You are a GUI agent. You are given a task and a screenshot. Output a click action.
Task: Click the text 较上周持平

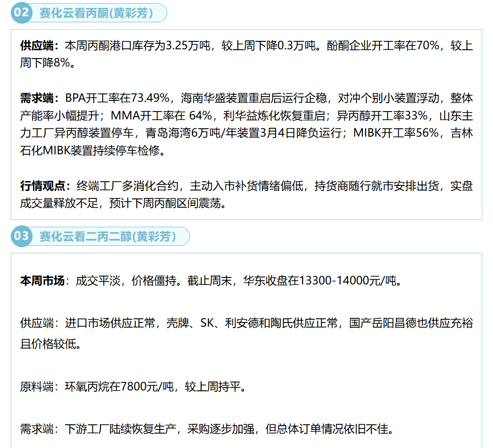pyautogui.click(x=213, y=387)
